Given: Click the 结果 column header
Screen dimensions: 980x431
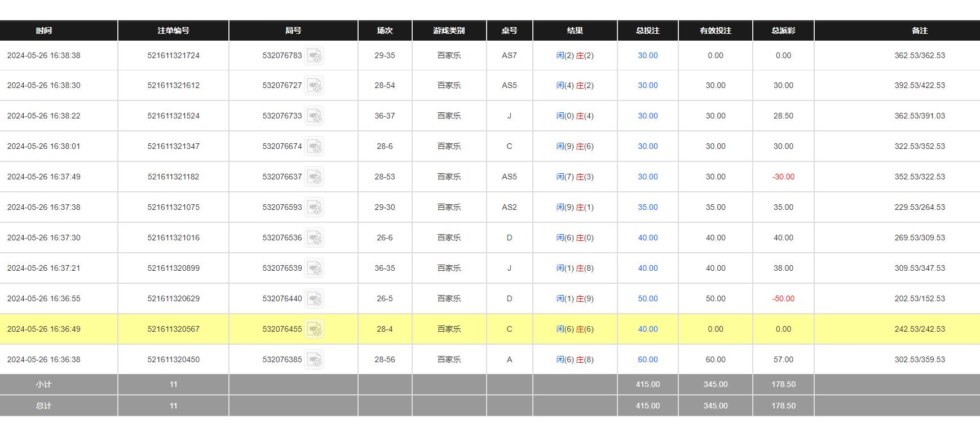Looking at the screenshot, I should point(575,30).
